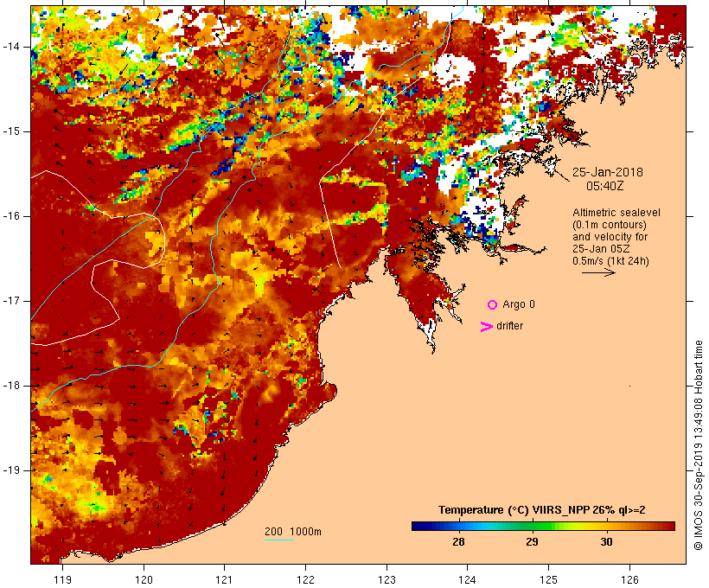Click the time label 05:40Z
This screenshot has height=588, width=709.
point(605,186)
